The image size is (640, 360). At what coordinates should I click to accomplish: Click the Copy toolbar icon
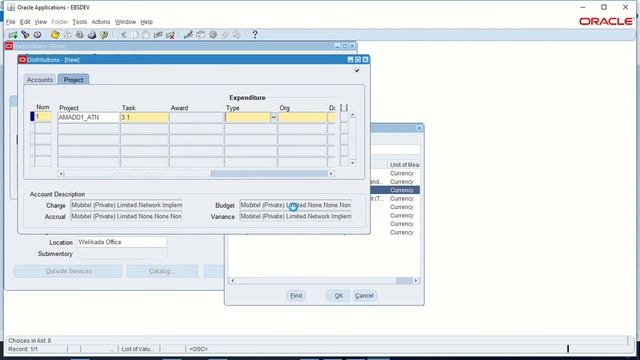pos(135,35)
